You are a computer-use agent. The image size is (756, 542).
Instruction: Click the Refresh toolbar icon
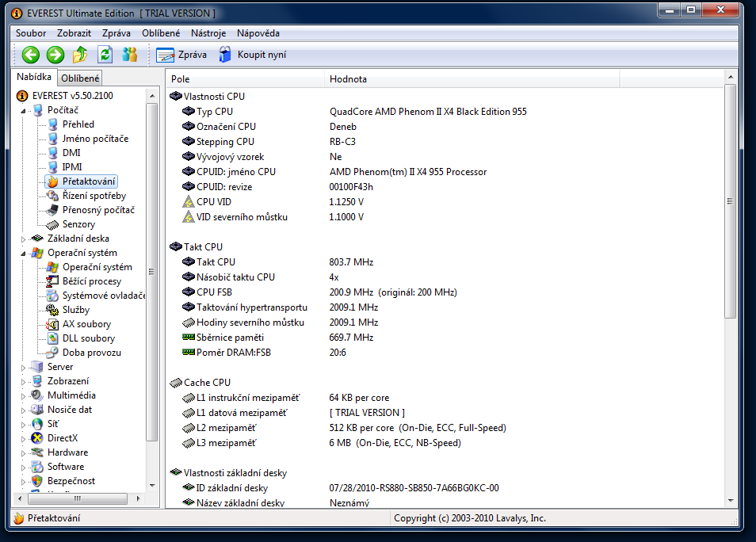click(105, 55)
